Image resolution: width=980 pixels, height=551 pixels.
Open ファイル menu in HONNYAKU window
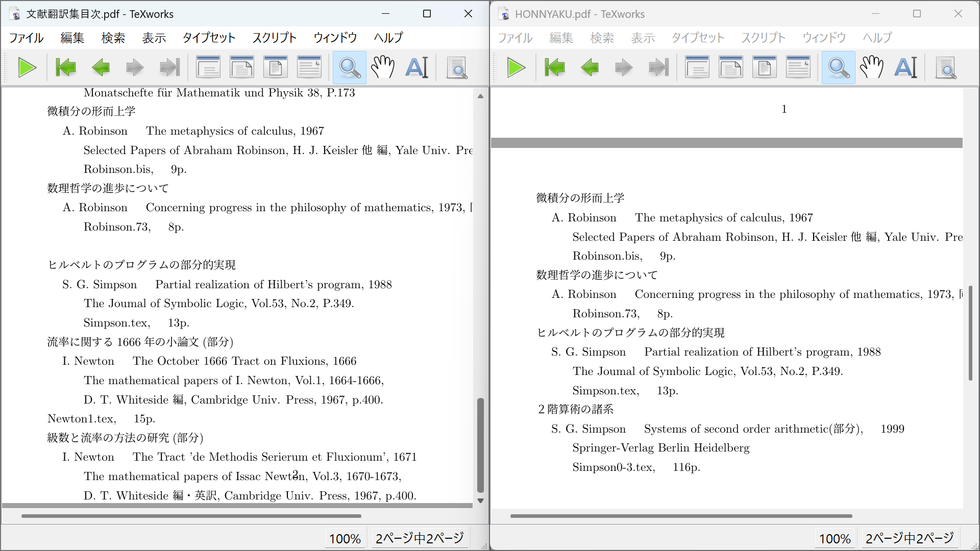point(516,38)
